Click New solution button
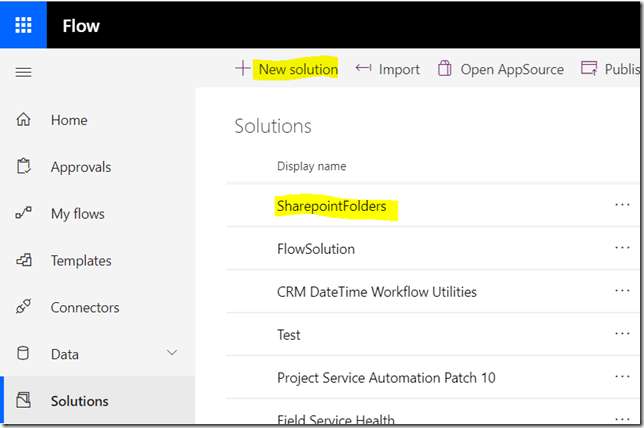The image size is (644, 428). pos(298,69)
